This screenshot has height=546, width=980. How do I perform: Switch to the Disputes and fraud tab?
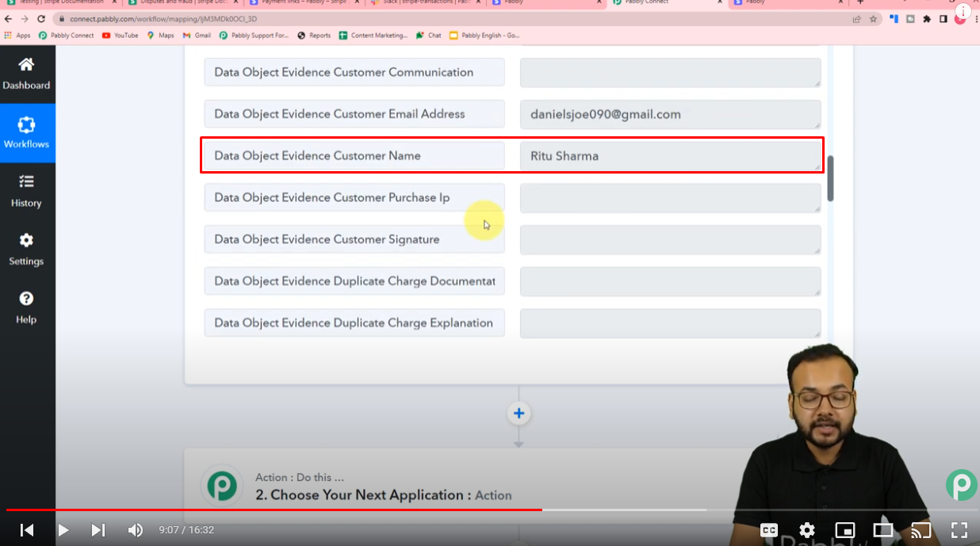(181, 3)
